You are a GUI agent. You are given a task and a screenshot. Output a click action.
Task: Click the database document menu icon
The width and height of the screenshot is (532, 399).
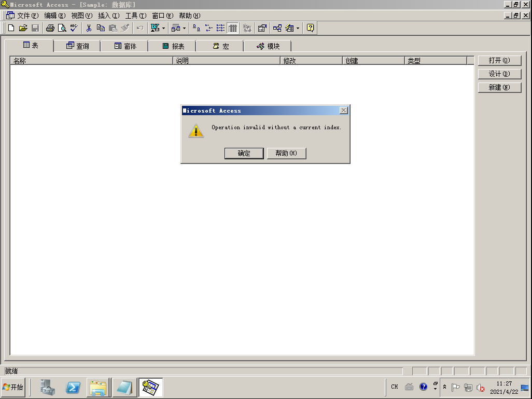pos(10,16)
